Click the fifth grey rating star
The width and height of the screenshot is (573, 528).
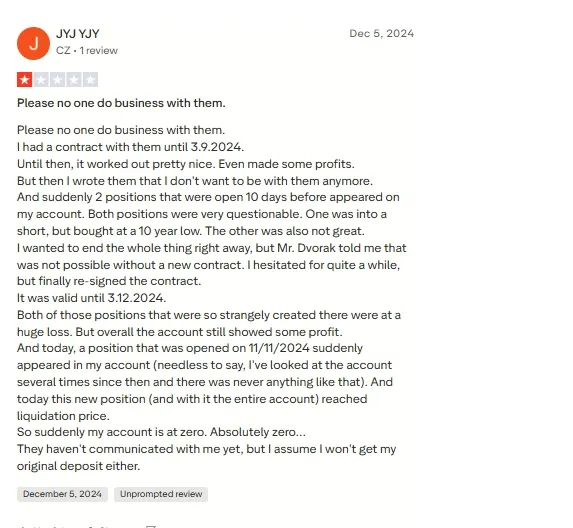click(90, 80)
